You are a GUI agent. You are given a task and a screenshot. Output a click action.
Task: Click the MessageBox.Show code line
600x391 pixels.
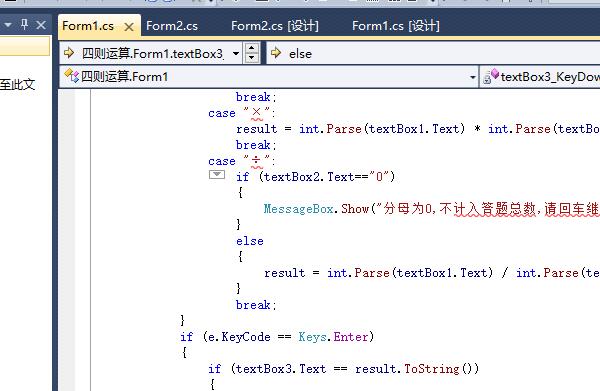pos(432,209)
